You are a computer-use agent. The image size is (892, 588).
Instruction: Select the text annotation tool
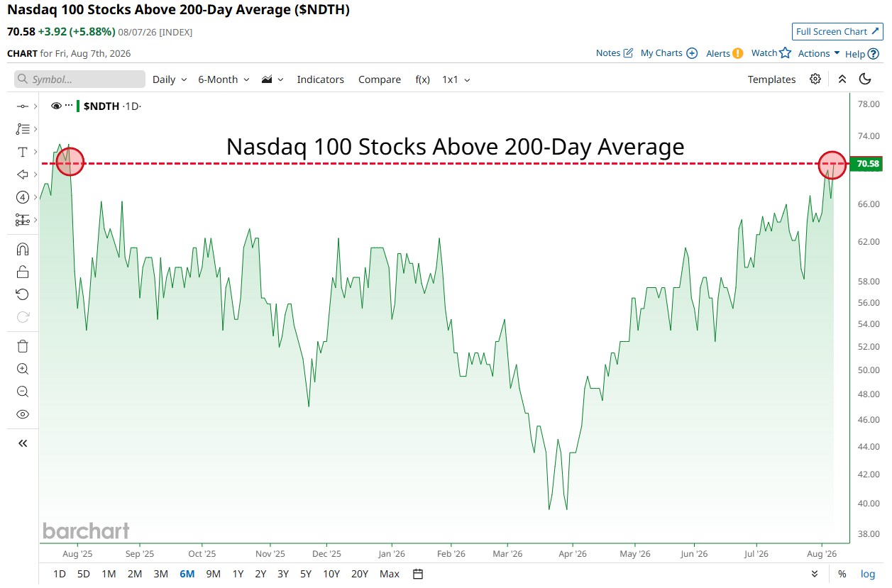tap(23, 152)
